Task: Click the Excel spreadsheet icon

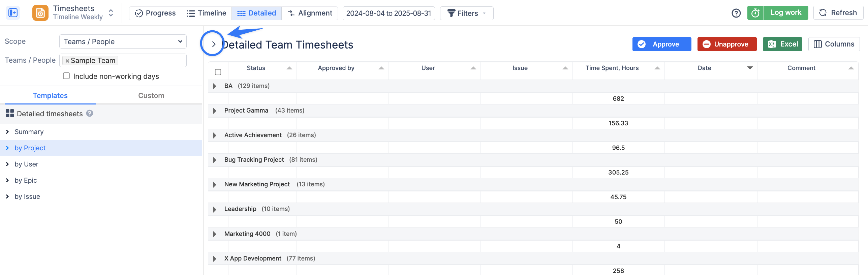Action: tap(772, 44)
